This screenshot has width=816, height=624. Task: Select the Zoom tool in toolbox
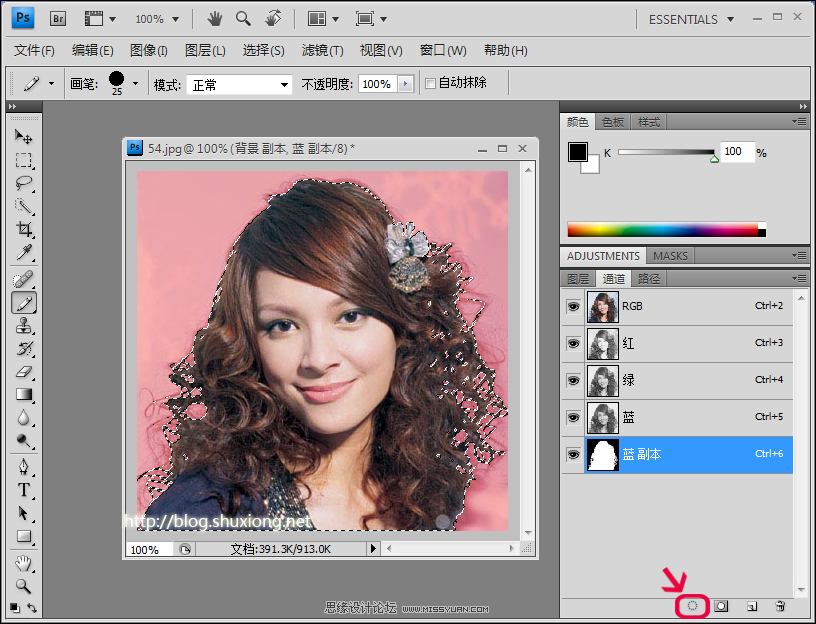pos(23,586)
